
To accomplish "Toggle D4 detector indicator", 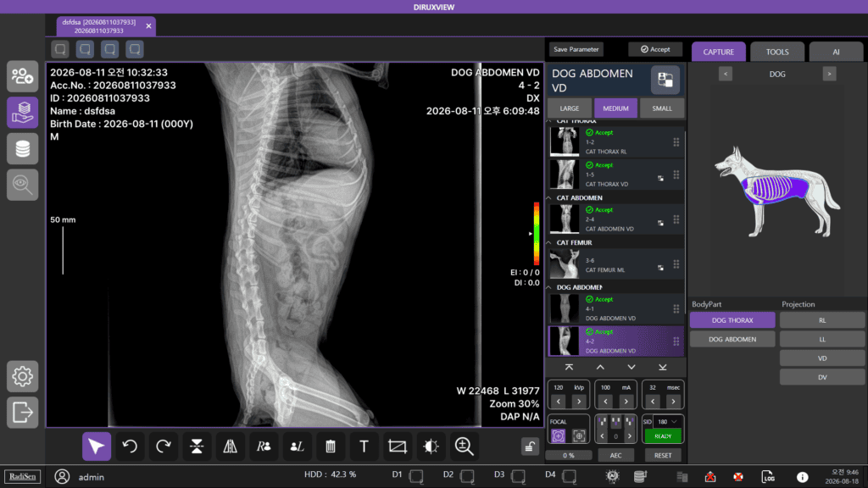I will [x=569, y=476].
